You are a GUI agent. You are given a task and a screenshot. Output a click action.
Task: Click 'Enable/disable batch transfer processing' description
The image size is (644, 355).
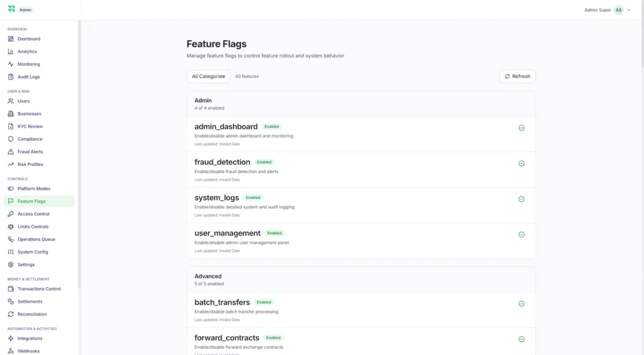(x=236, y=312)
